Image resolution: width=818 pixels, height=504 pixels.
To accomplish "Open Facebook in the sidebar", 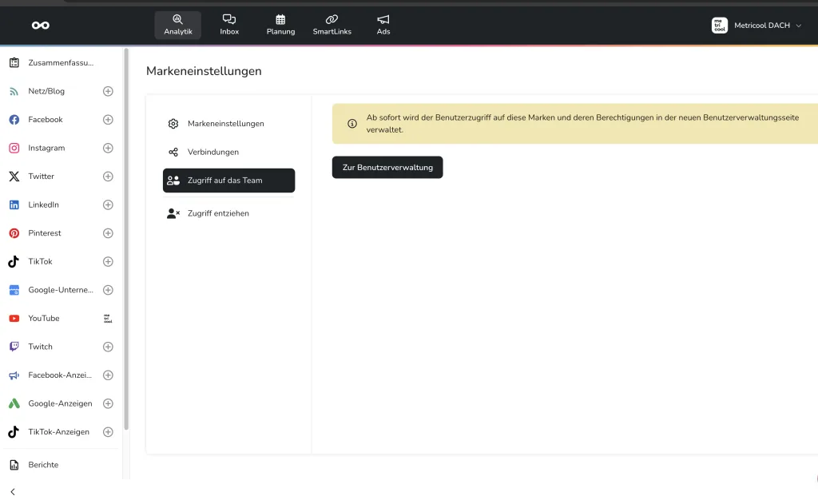I will 46,120.
